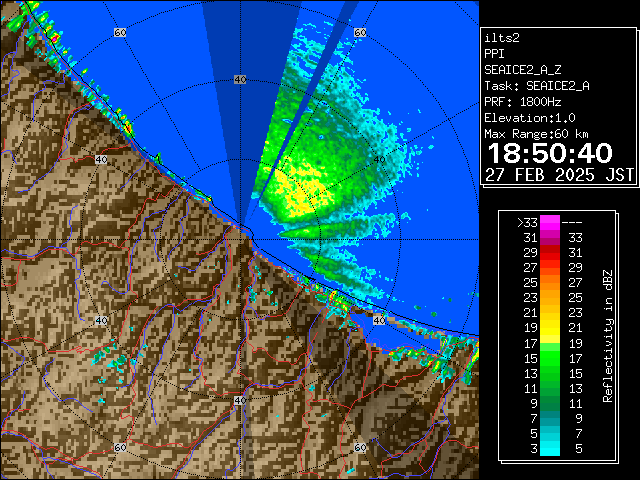Click the 18:50:40 timestamp
Viewport: 640px width, 480px height.
click(x=550, y=153)
